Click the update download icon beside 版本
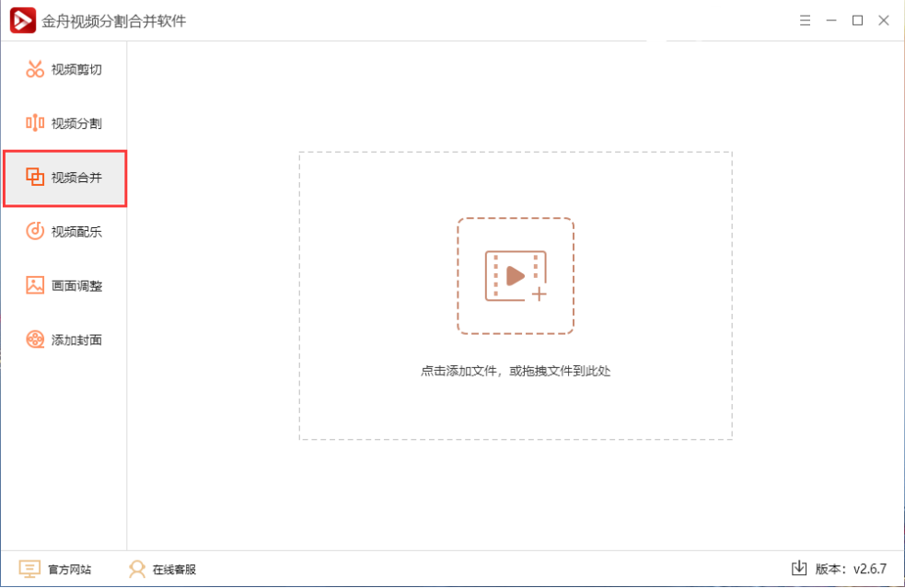905x588 pixels. tap(800, 569)
